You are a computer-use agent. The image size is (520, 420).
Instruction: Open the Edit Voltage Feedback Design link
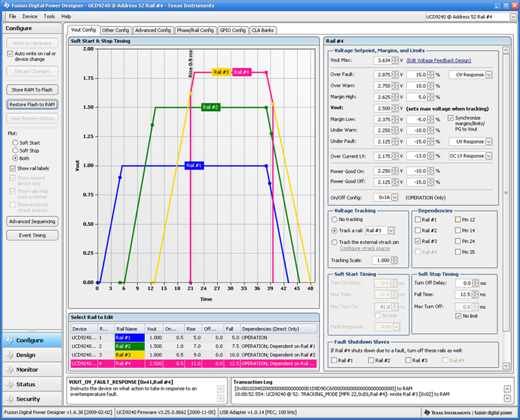pos(439,60)
